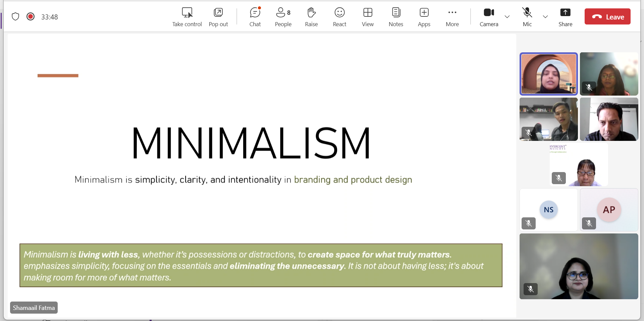644x321 pixels.
Task: Click muted mic icon on bottom video tile
Action: point(531,289)
